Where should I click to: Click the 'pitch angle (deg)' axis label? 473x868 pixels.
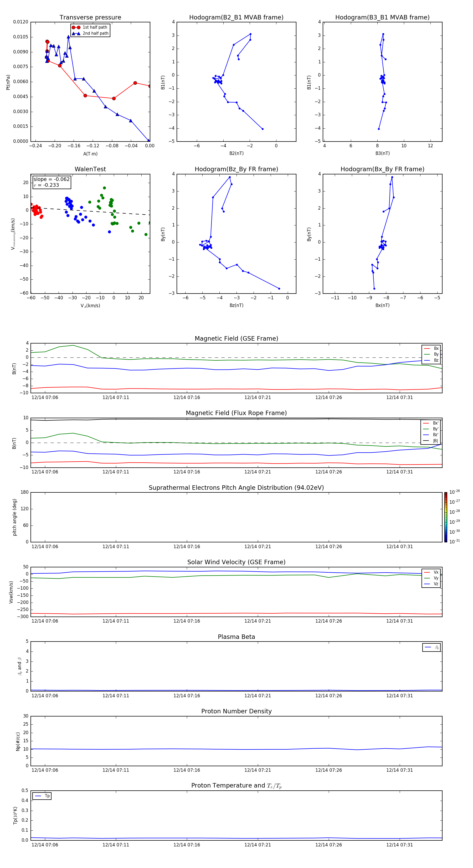click(x=14, y=517)
